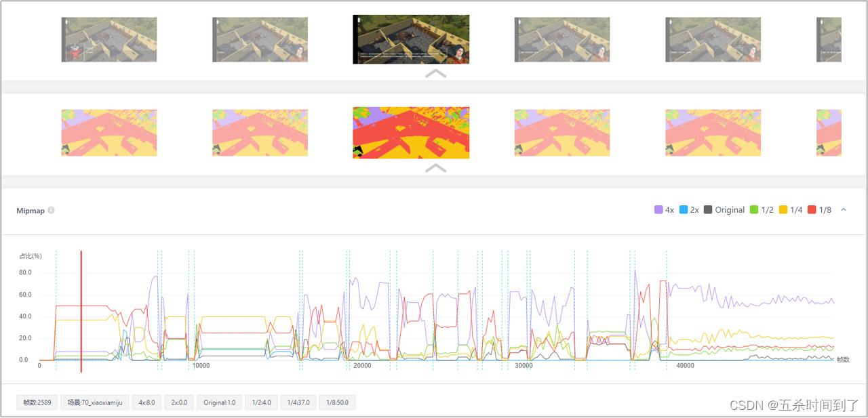Click the up chevron under the highlighted mipmap color view
This screenshot has height=418, width=868.
[x=435, y=168]
